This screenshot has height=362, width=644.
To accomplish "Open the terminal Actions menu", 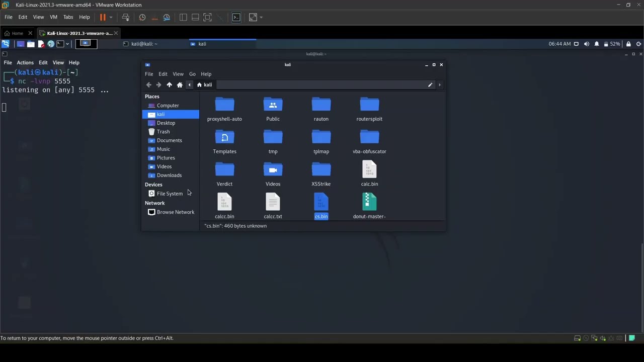I will click(25, 63).
